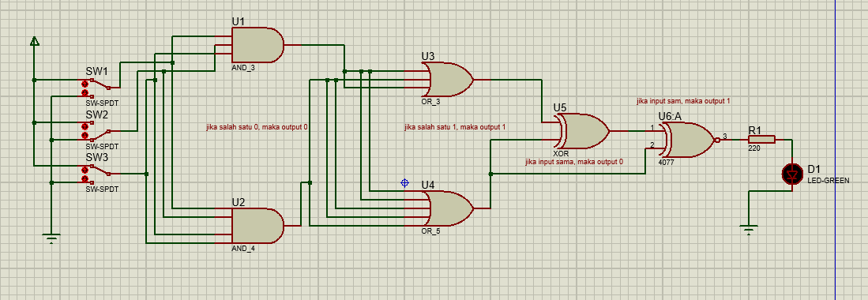Click the "AND_3" value label
868x300 pixels.
[x=243, y=67]
